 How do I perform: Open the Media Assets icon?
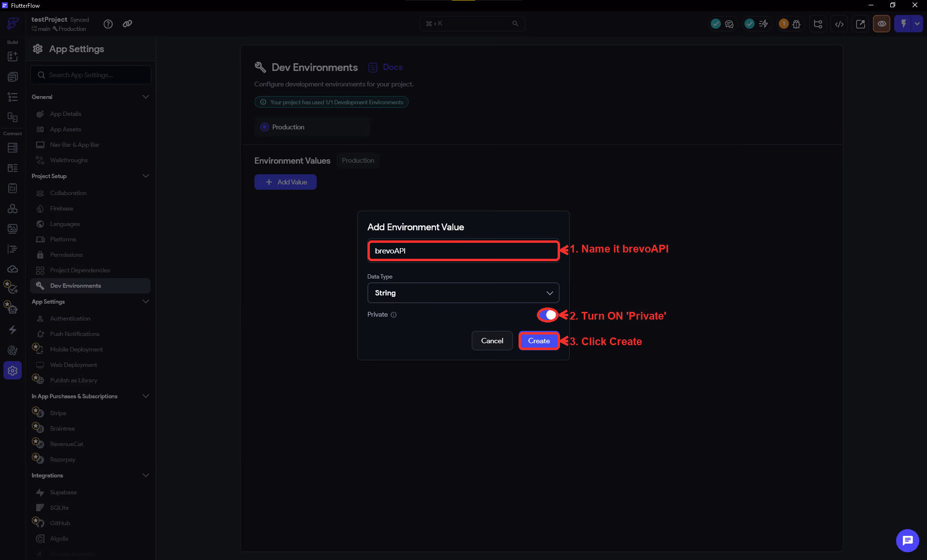pos(13,228)
